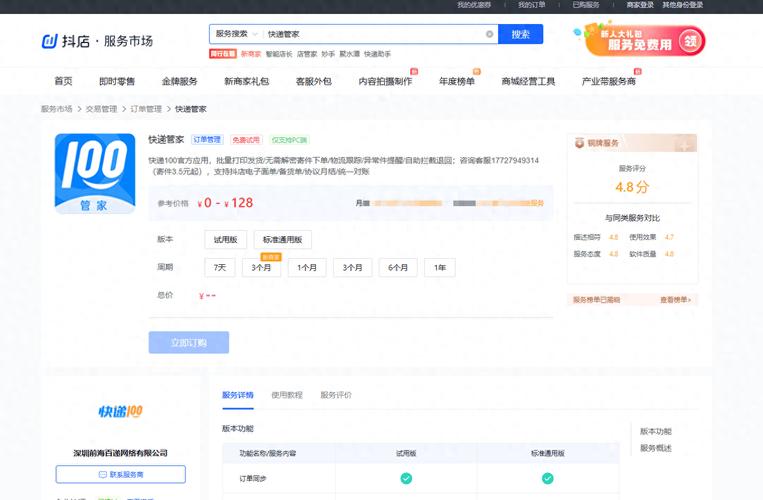Viewport: 763px width, 500px height.
Task: Click the 订单管理 breadcrumb link
Action: (x=146, y=109)
